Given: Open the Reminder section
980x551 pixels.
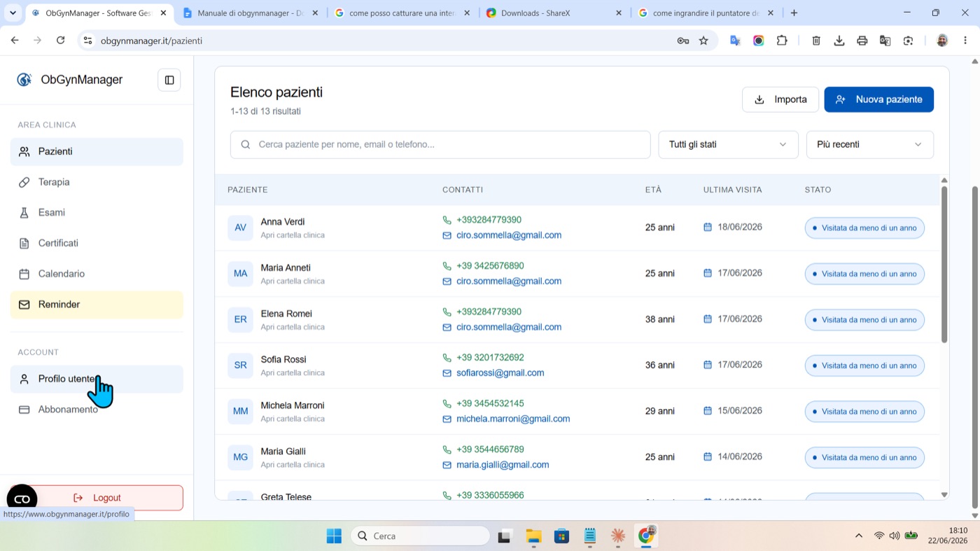Looking at the screenshot, I should click(97, 305).
